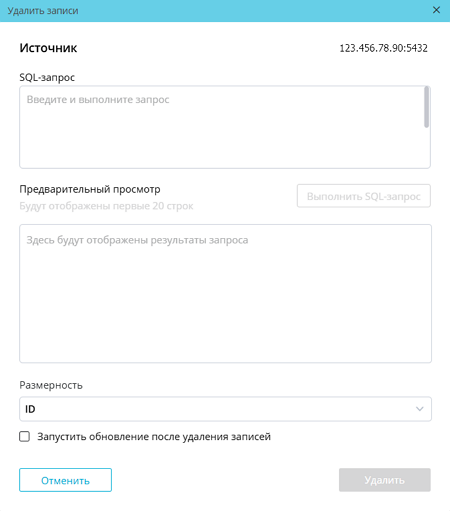
Task: Click the Предварительный просмотр label
Action: (90, 189)
